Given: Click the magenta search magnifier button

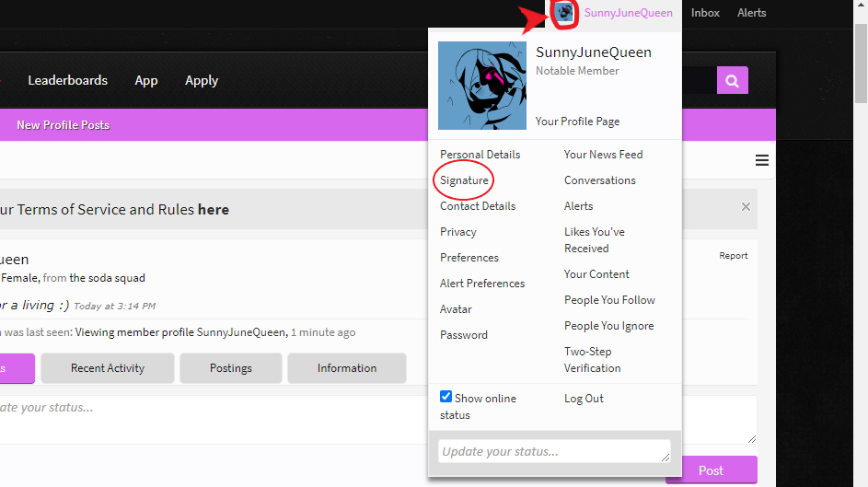Looking at the screenshot, I should point(733,81).
